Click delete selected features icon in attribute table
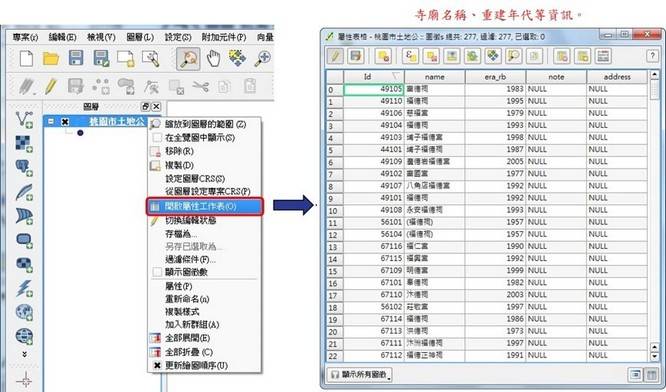Image resolution: width=666 pixels, height=392 pixels. [x=384, y=56]
